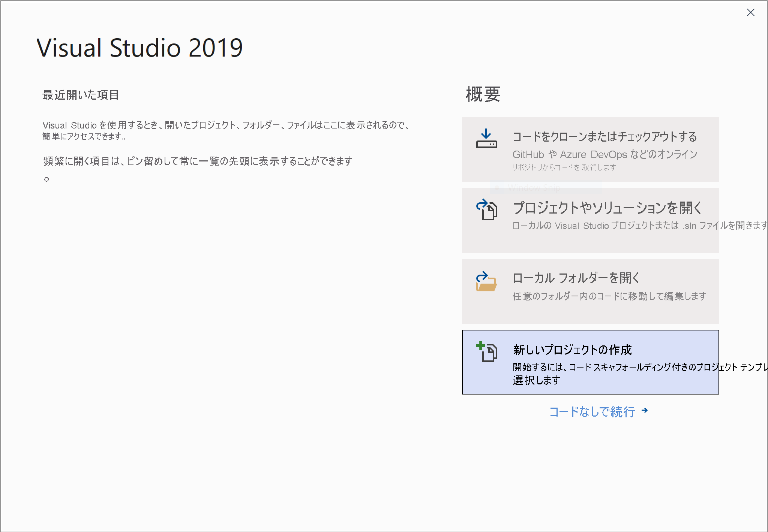
Task: Click the 頻繁に開く項目は pin hint text
Action: pos(198,161)
